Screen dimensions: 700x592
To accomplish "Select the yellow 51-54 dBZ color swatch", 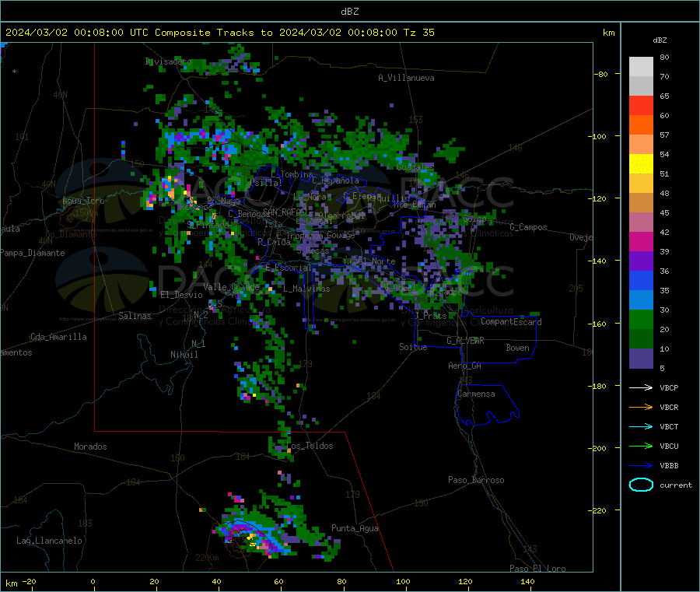I will click(x=641, y=164).
